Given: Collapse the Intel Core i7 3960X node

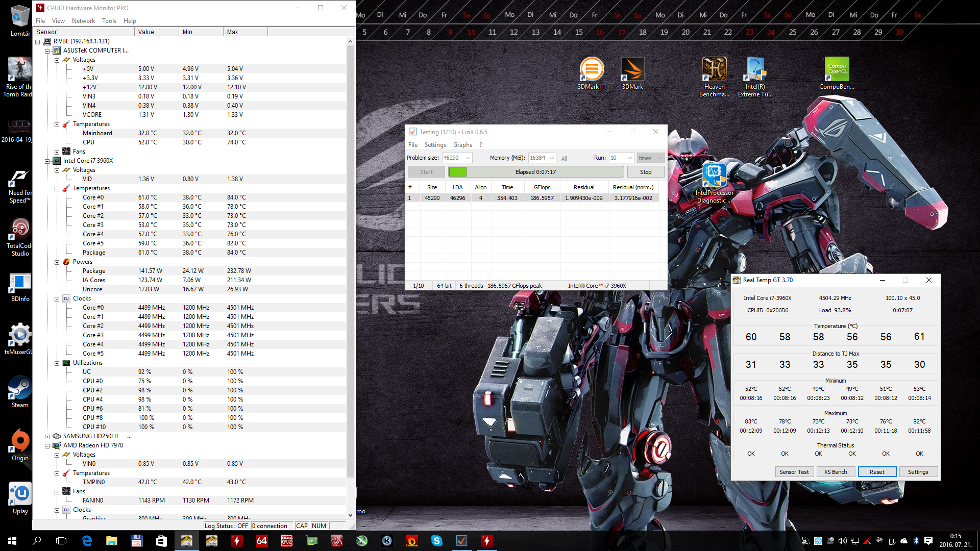Looking at the screenshot, I should tap(47, 161).
